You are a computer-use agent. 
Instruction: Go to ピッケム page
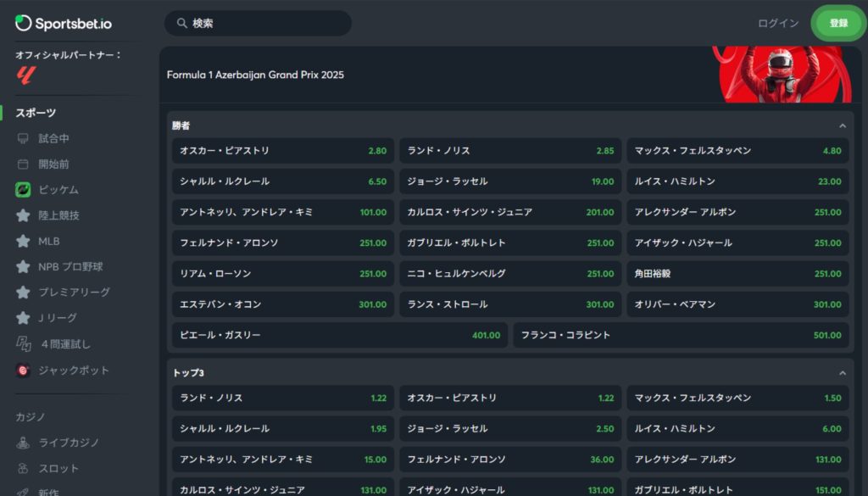58,190
